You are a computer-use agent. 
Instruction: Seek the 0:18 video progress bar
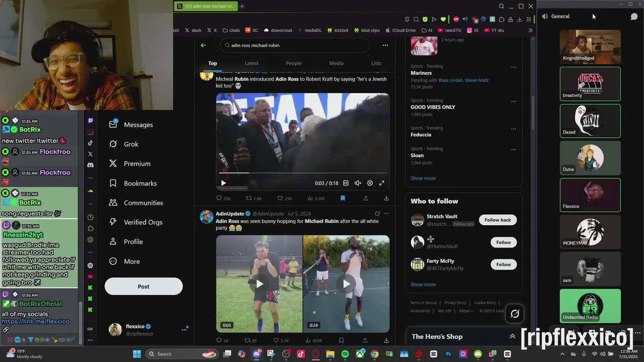(x=302, y=173)
